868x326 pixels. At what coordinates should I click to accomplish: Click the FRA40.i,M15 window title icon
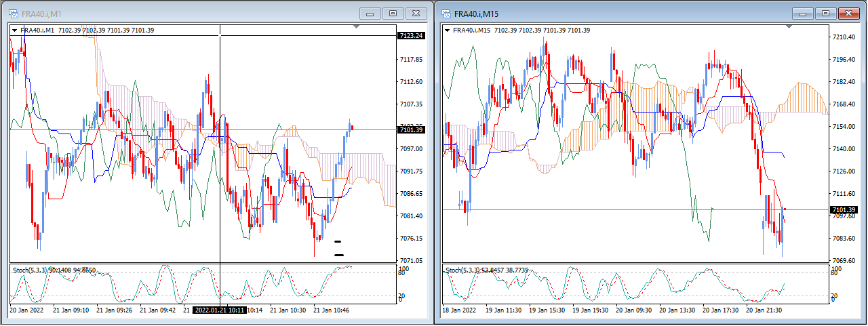446,13
